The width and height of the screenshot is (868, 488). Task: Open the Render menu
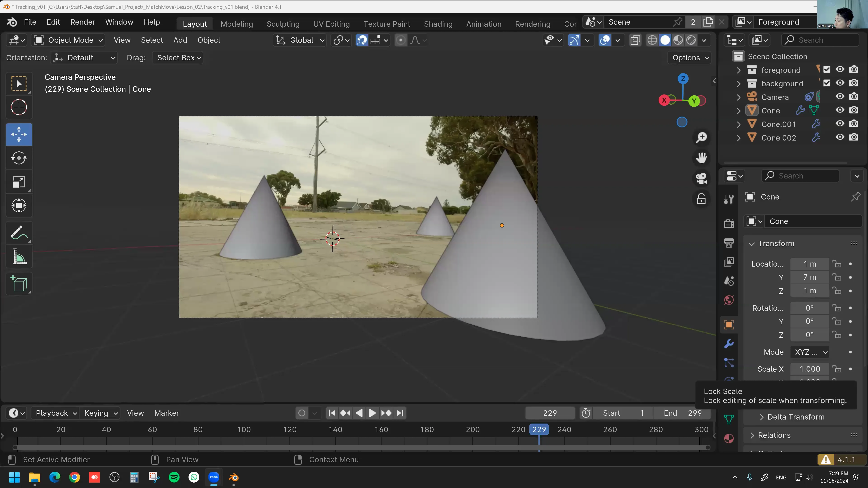tap(82, 21)
